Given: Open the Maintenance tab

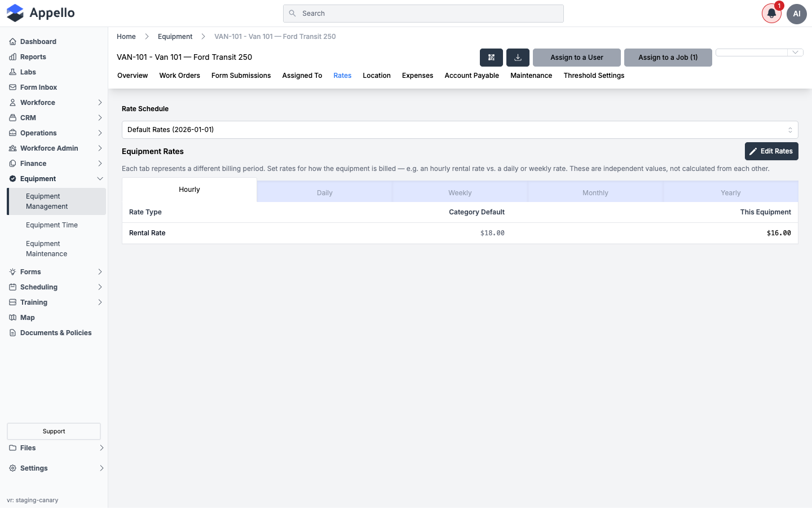Looking at the screenshot, I should click(531, 76).
